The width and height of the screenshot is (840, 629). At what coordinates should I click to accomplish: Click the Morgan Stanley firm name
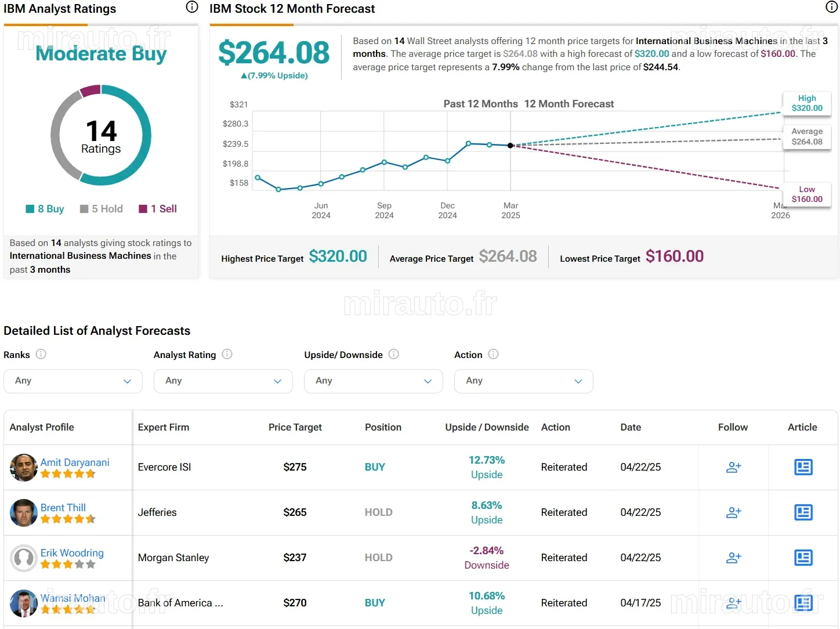click(x=173, y=558)
